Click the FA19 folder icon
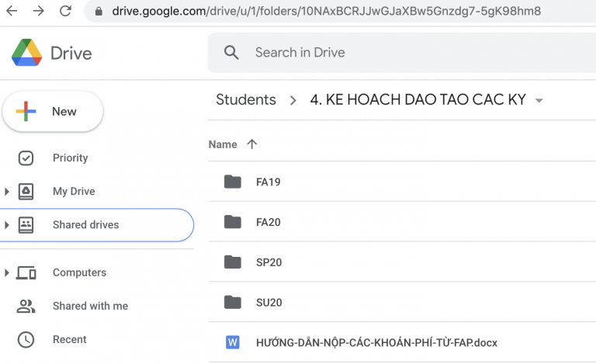596x364 pixels. click(x=233, y=182)
